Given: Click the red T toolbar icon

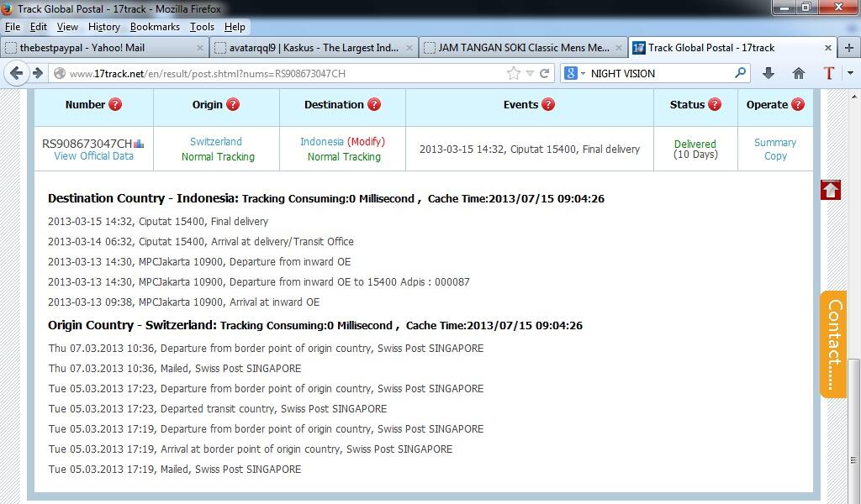Looking at the screenshot, I should [828, 73].
